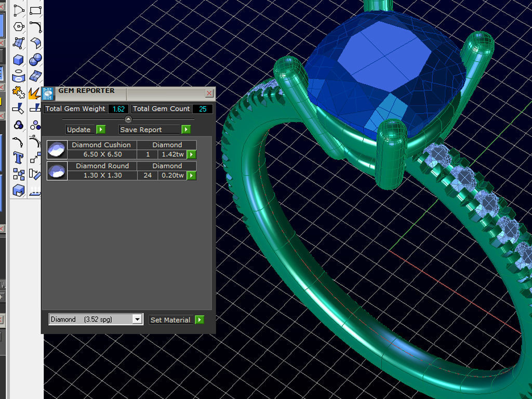Screen dimensions: 532x399
Task: Collapse the Gem Reporter header handle
Action: pos(128,119)
